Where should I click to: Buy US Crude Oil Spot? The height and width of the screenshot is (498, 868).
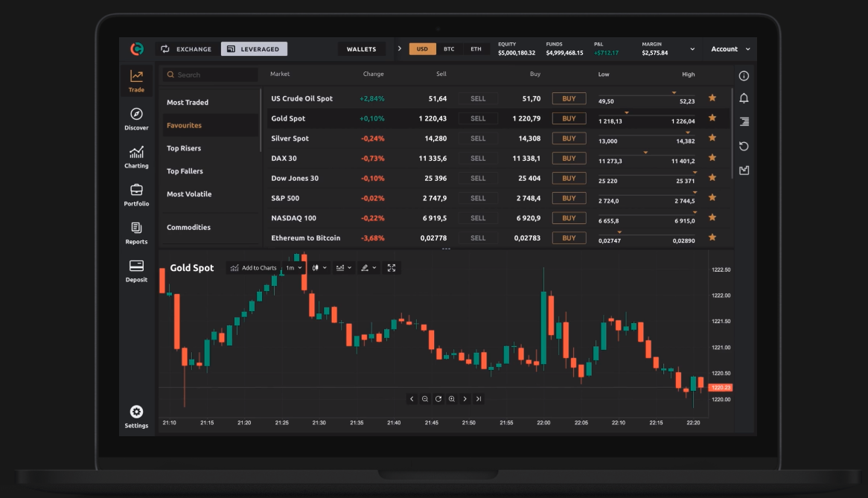[x=569, y=98]
